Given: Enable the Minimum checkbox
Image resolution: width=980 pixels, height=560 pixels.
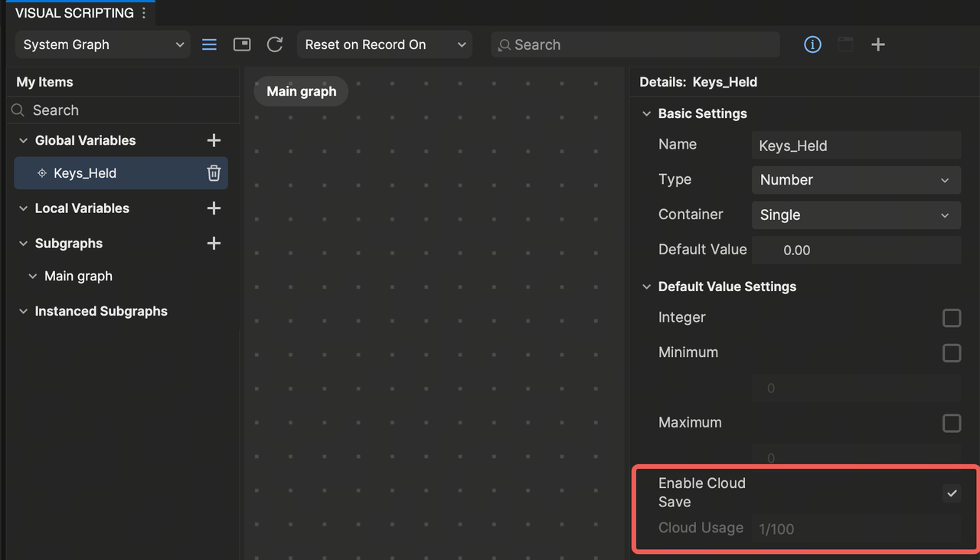Looking at the screenshot, I should tap(952, 353).
